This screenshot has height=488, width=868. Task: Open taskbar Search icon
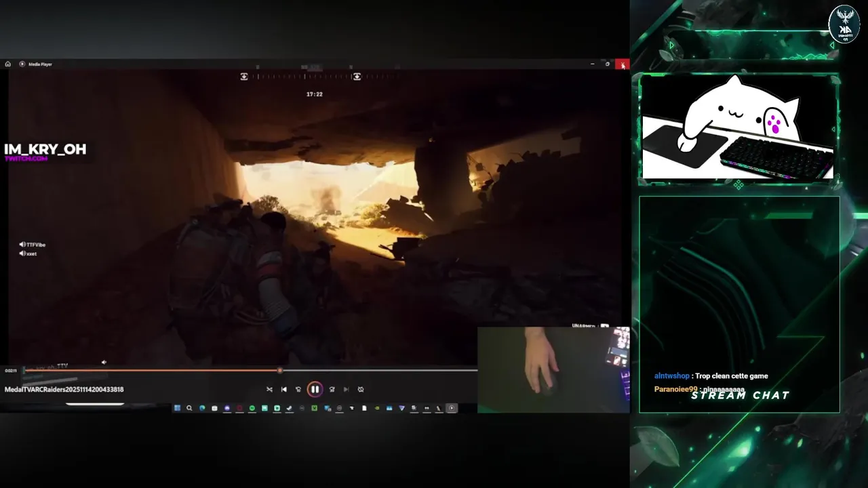(189, 408)
